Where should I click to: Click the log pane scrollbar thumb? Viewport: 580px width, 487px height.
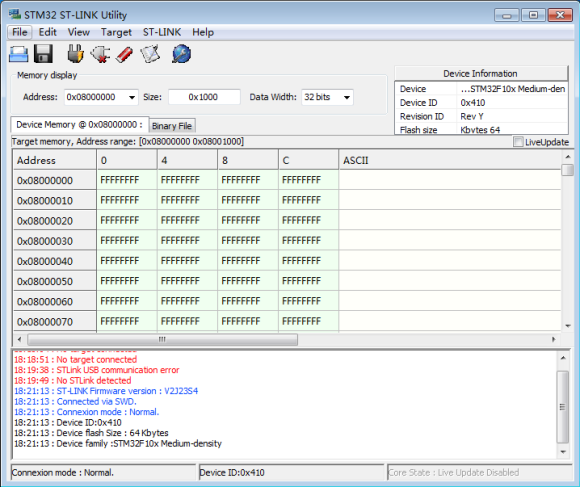tap(563, 407)
